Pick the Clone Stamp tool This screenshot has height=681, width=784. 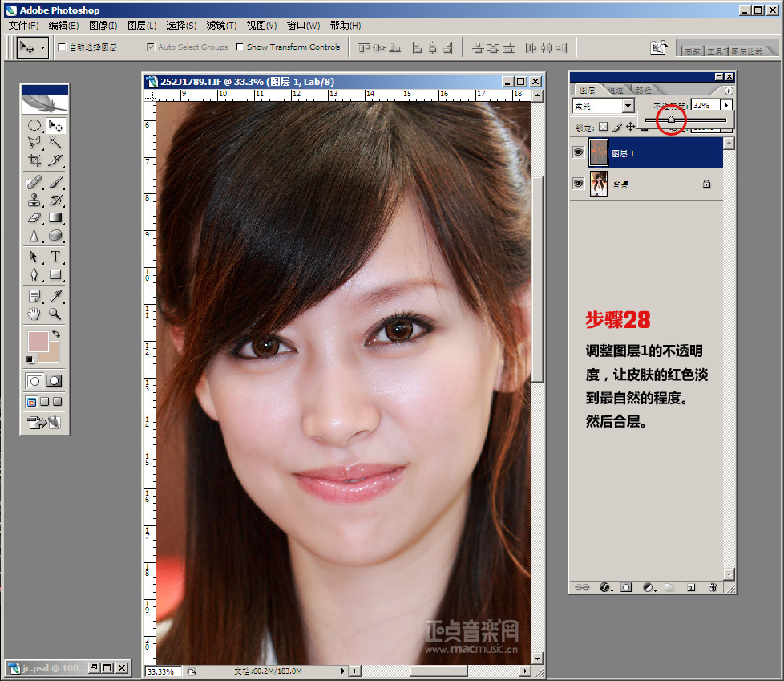[34, 200]
